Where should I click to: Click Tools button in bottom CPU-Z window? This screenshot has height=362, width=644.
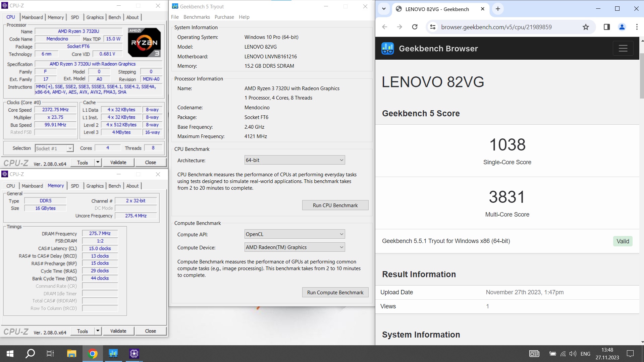pos(83,331)
